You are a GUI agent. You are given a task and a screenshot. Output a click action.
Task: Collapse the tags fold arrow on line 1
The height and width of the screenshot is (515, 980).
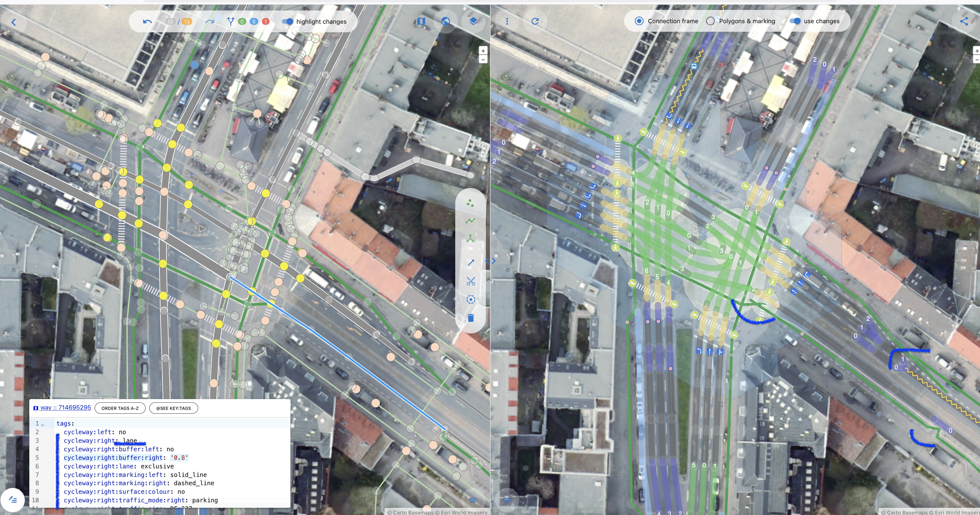click(x=42, y=424)
